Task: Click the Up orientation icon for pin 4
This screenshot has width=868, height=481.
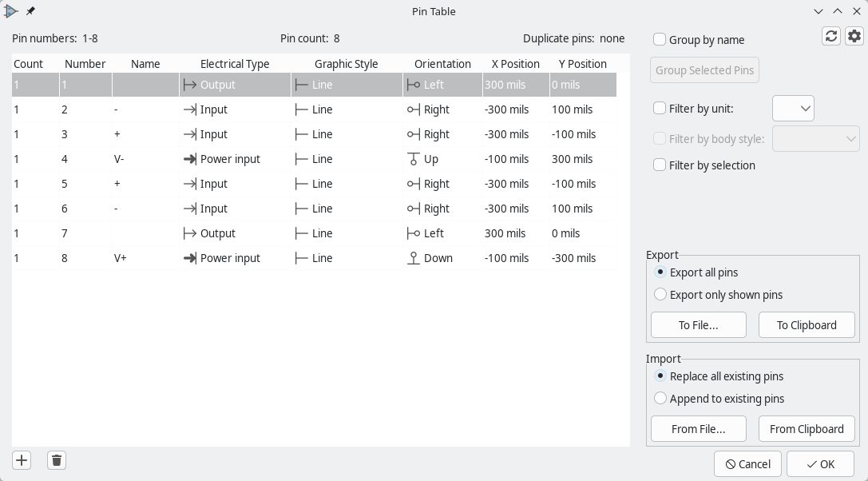Action: pyautogui.click(x=414, y=159)
